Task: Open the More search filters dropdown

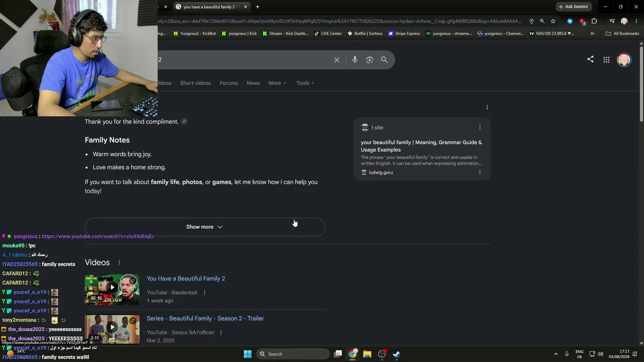Action: [277, 83]
